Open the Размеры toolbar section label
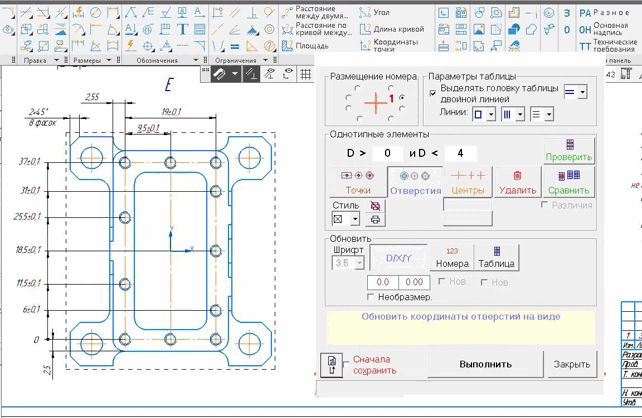Viewport: 642px width, 418px height. pyautogui.click(x=90, y=60)
